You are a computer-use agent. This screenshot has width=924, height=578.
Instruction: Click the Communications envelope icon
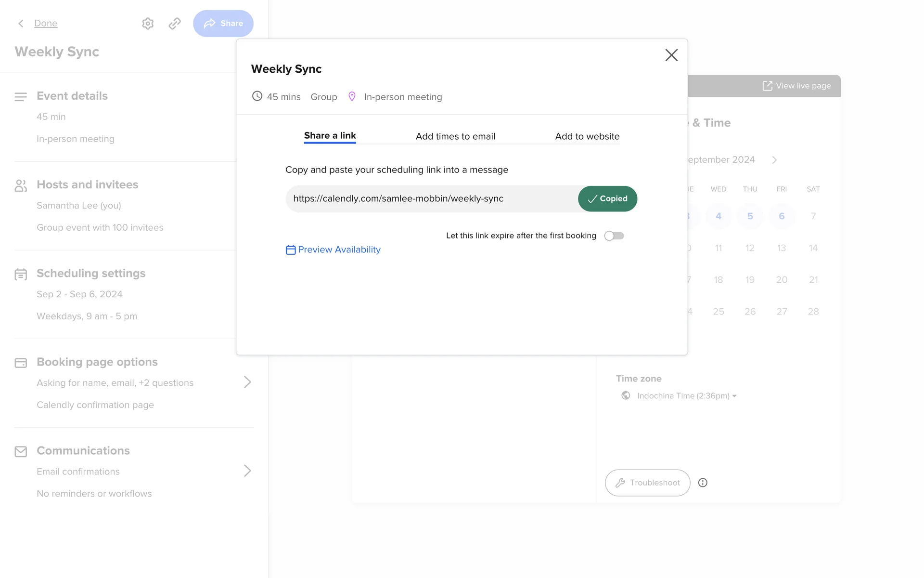[x=21, y=451]
